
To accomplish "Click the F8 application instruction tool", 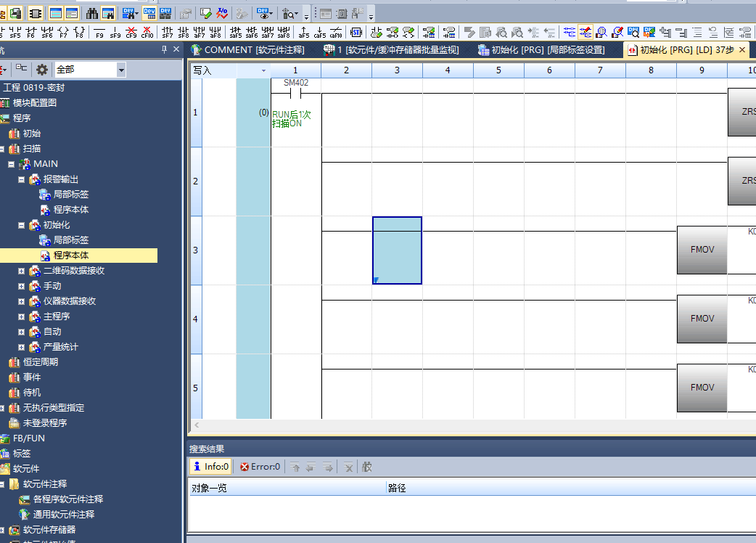I will (x=79, y=32).
